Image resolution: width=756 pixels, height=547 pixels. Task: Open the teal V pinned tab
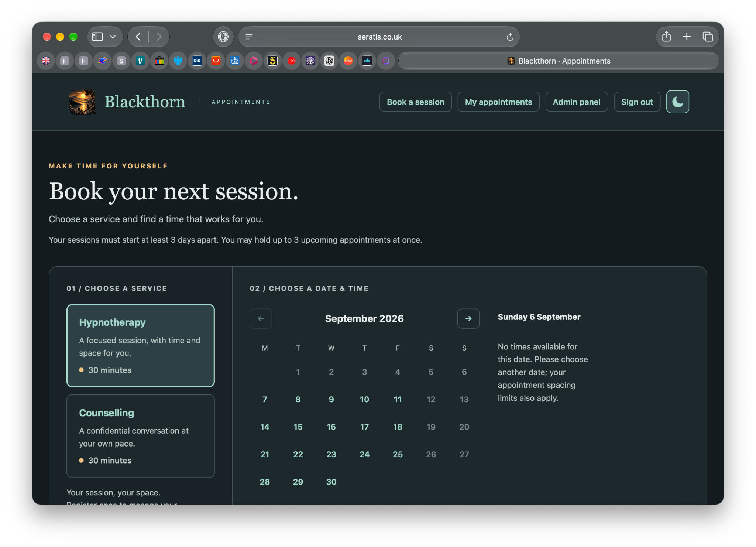[x=140, y=61]
